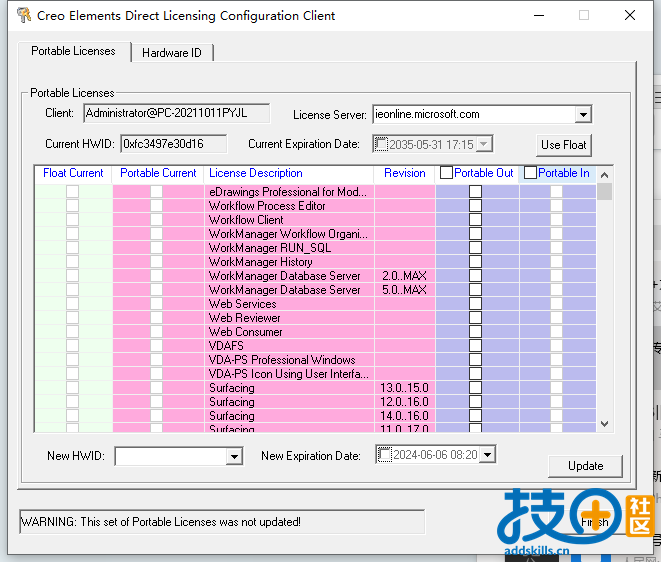Select the WorkManager Workflow Organi... row
The width and height of the screenshot is (661, 562).
coord(315,234)
